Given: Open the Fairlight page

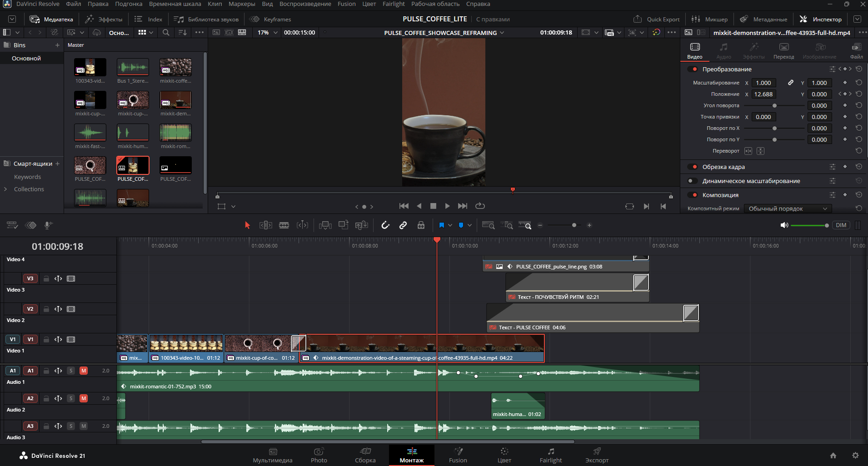Looking at the screenshot, I should tap(550, 455).
